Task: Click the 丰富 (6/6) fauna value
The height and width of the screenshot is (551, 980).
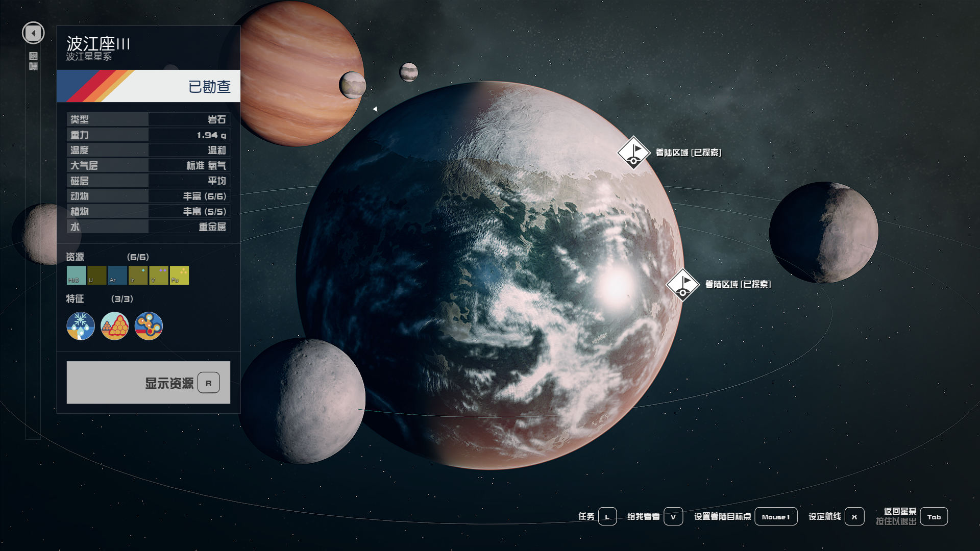Action: point(205,196)
